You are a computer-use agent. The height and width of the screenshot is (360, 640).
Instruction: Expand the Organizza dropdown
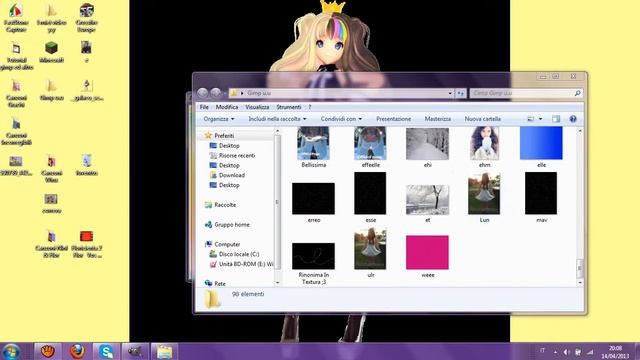point(219,119)
